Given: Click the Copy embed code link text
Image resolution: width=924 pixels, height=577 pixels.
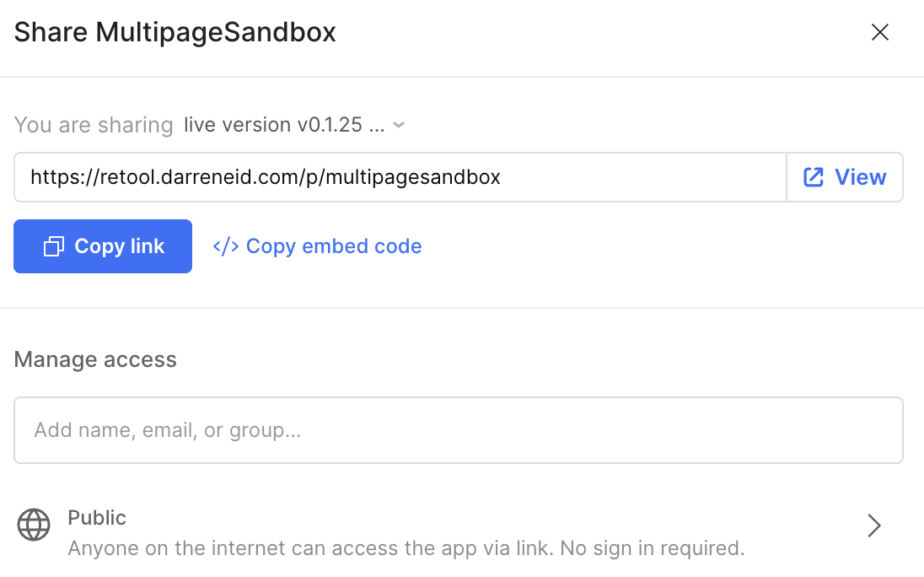Looking at the screenshot, I should point(334,246).
